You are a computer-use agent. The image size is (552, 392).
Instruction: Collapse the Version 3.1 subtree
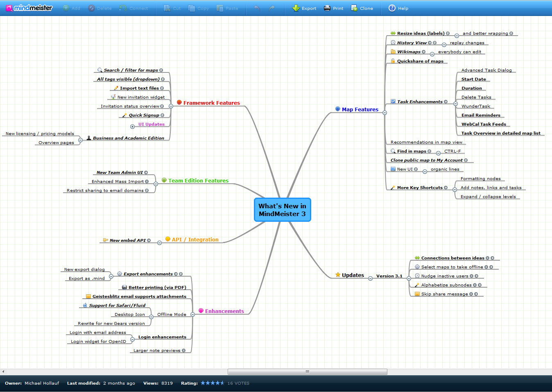(409, 279)
